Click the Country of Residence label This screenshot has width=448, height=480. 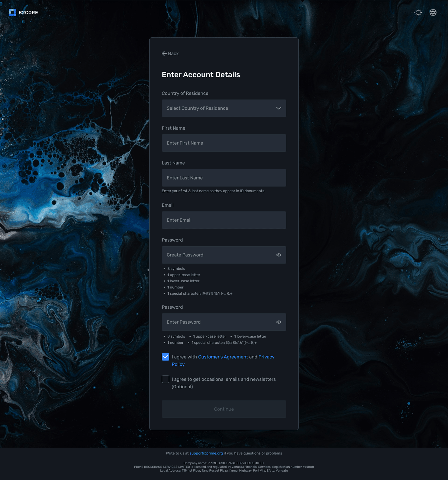[185, 93]
